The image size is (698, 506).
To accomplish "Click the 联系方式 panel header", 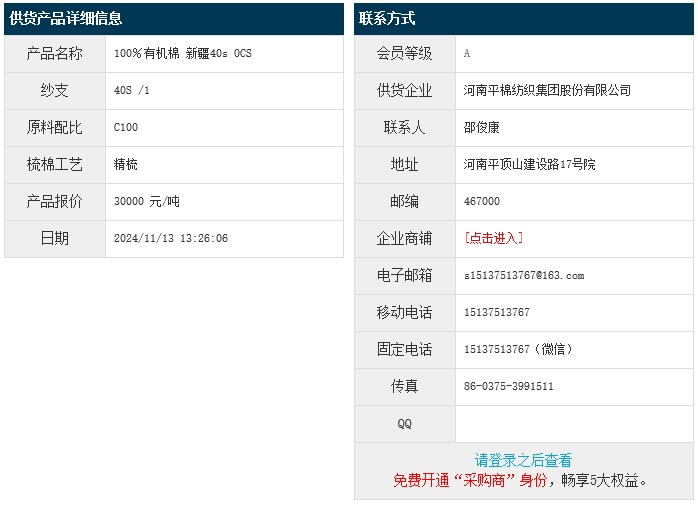I will click(x=388, y=18).
